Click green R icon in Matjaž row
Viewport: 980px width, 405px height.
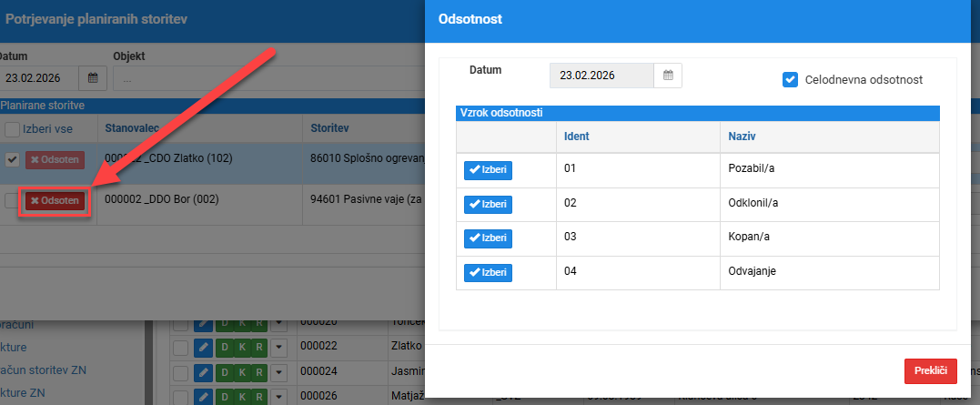(259, 396)
